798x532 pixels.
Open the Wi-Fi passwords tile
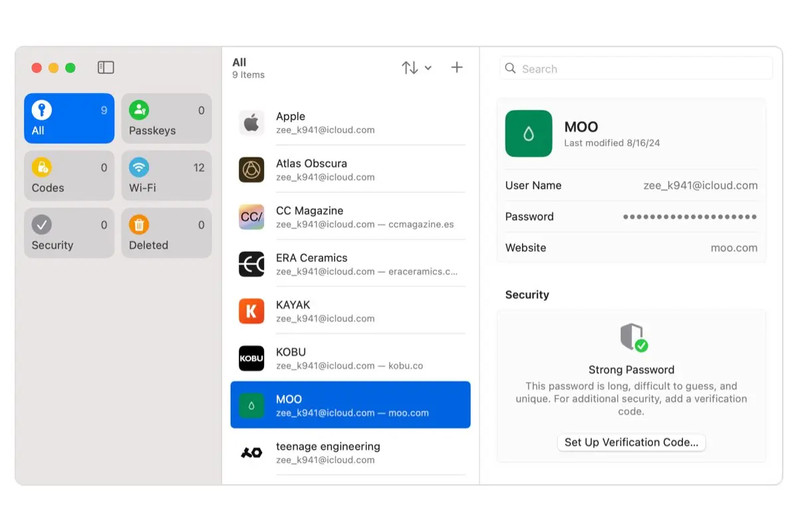166,176
